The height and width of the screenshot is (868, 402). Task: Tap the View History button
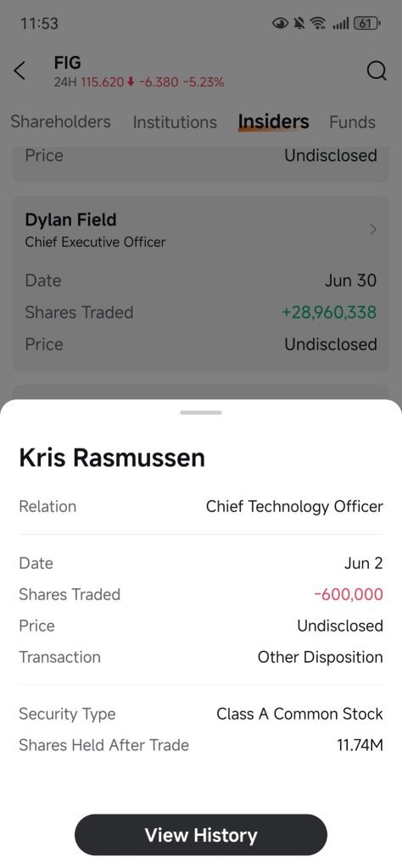tap(201, 835)
